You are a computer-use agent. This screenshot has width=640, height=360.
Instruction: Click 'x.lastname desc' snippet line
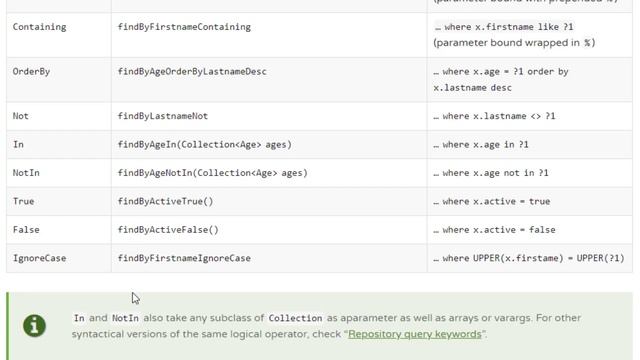click(472, 88)
